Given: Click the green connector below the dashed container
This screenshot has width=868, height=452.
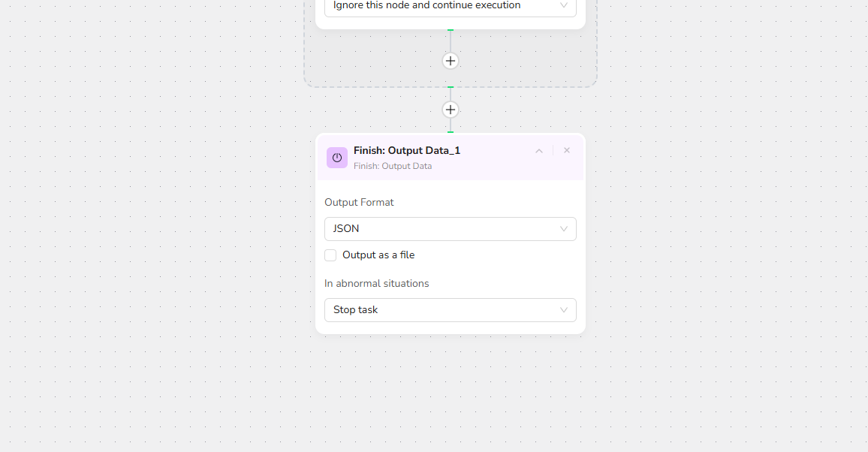Looking at the screenshot, I should [451, 88].
